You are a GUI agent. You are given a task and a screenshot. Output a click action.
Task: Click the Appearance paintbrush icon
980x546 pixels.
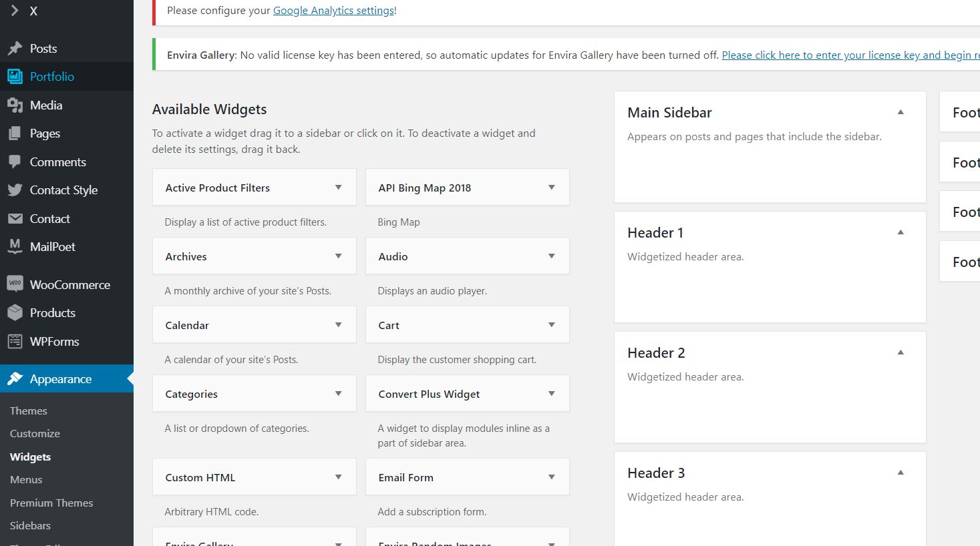15,379
